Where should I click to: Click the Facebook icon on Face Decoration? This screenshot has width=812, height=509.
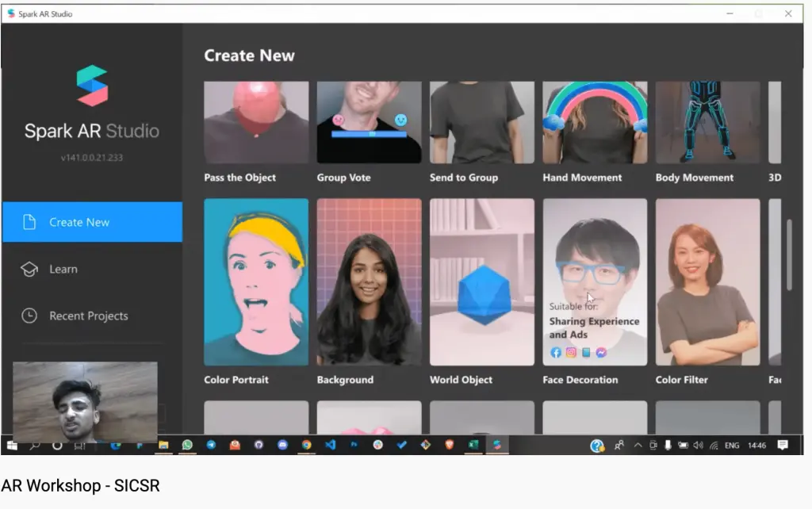[x=556, y=353]
